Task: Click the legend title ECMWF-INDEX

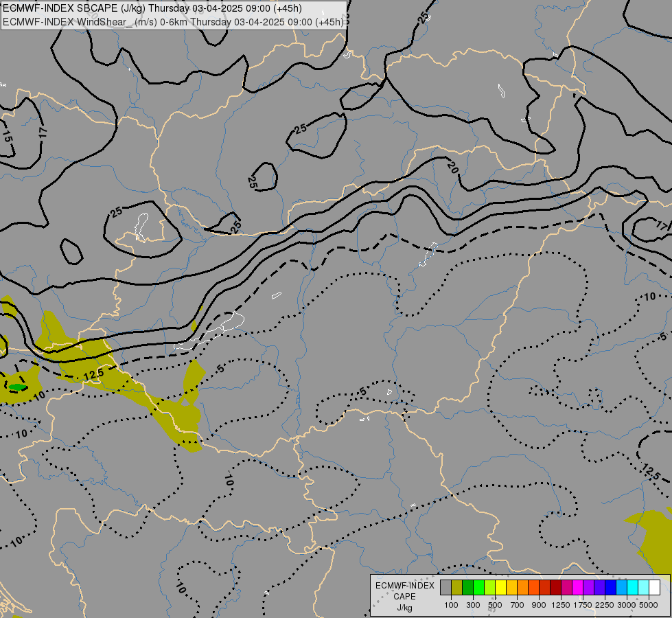Action: tap(405, 586)
